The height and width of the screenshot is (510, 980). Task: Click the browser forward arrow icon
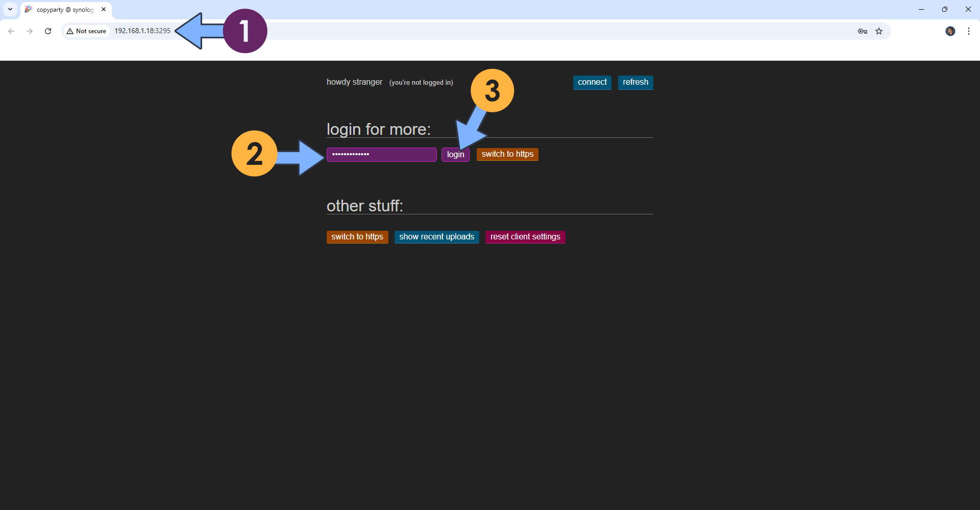click(30, 31)
